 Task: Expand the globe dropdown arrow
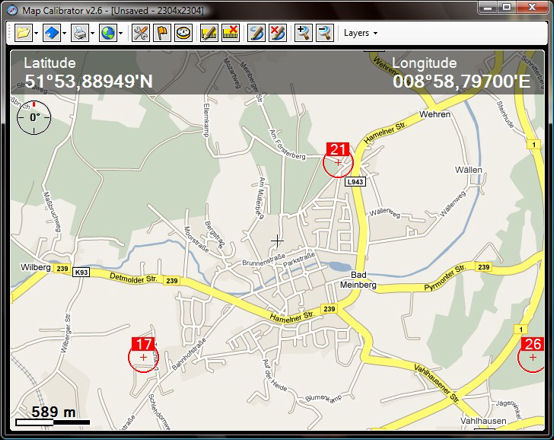121,34
